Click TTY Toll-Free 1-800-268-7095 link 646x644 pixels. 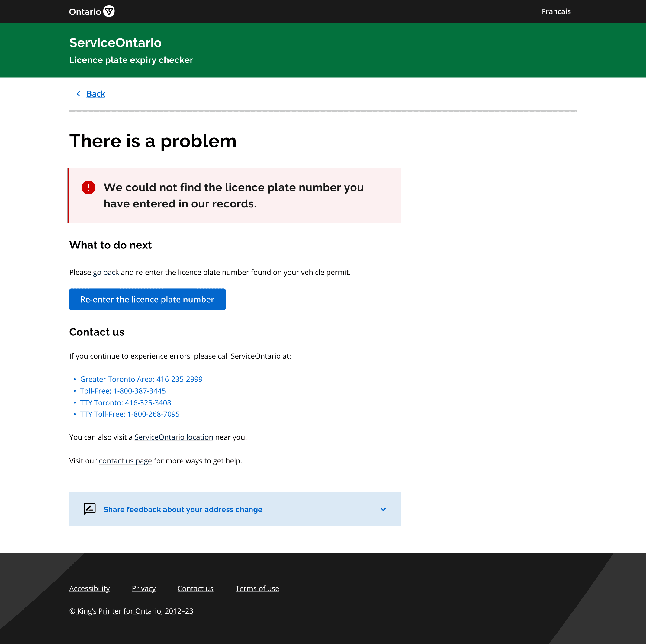click(x=130, y=414)
